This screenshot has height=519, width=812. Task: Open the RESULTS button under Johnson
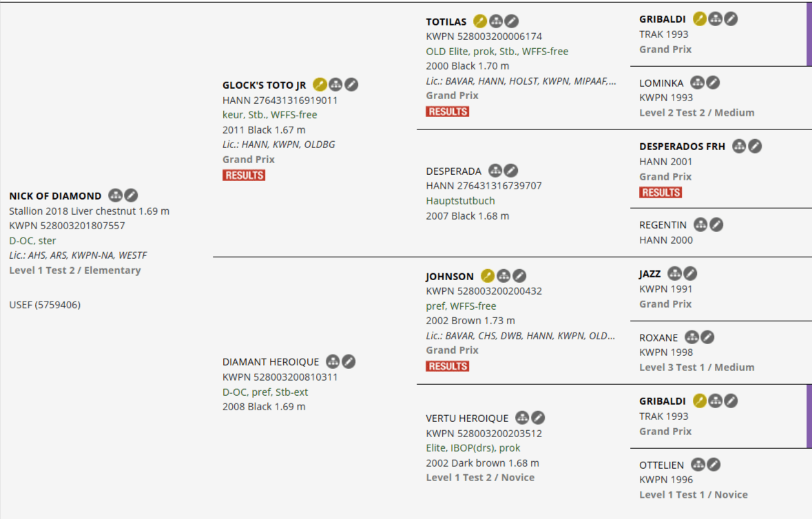[x=448, y=366]
